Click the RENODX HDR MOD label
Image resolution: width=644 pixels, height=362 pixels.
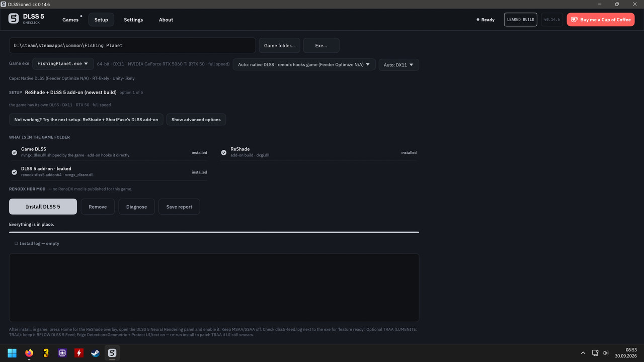[27, 189]
